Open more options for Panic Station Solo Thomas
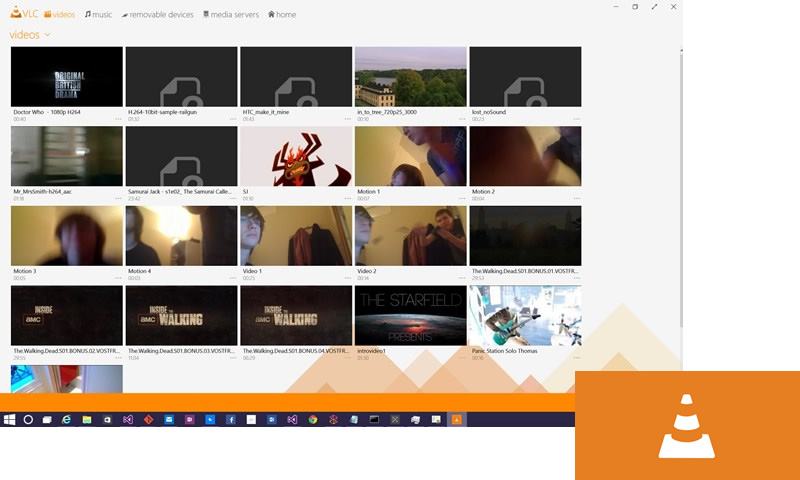This screenshot has height=480, width=800. pyautogui.click(x=577, y=358)
